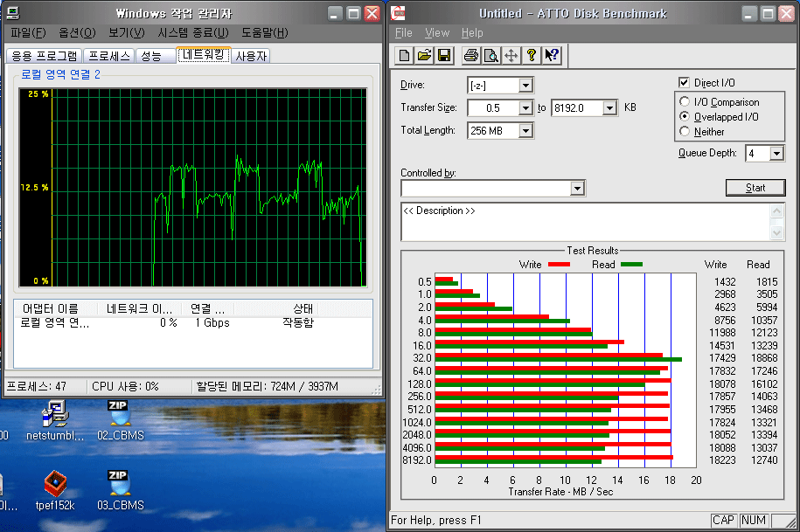
Task: Switch to the 네트워킹 tab
Action: pos(204,54)
